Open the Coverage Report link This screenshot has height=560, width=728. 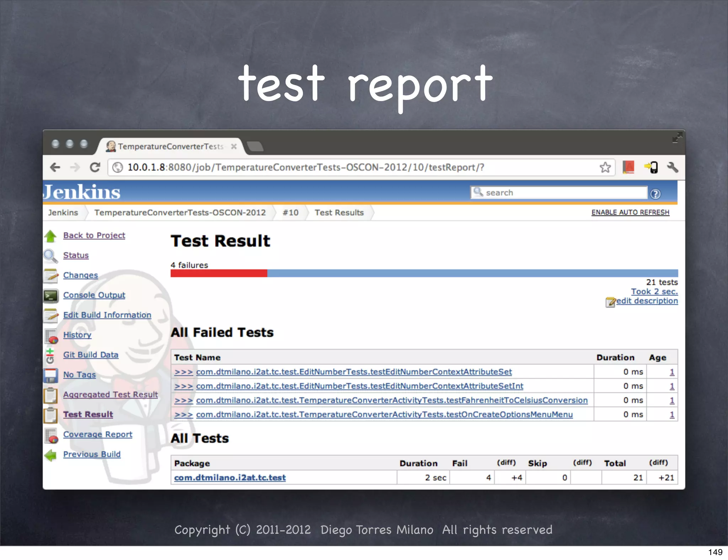[x=97, y=434]
